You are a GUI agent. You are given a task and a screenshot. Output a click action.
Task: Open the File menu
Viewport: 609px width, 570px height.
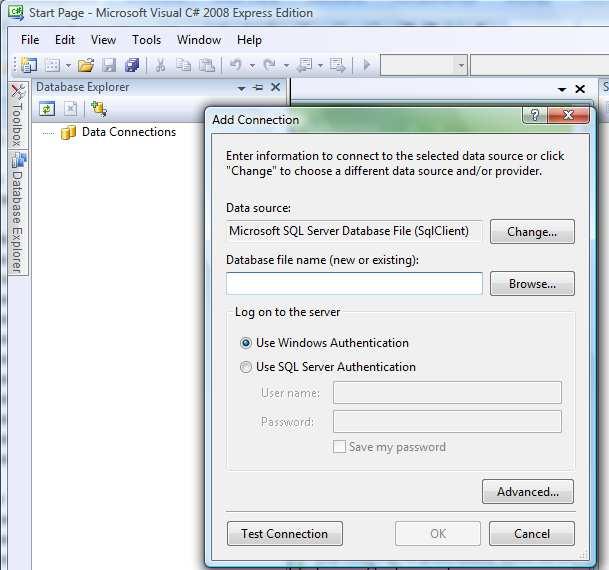[30, 40]
